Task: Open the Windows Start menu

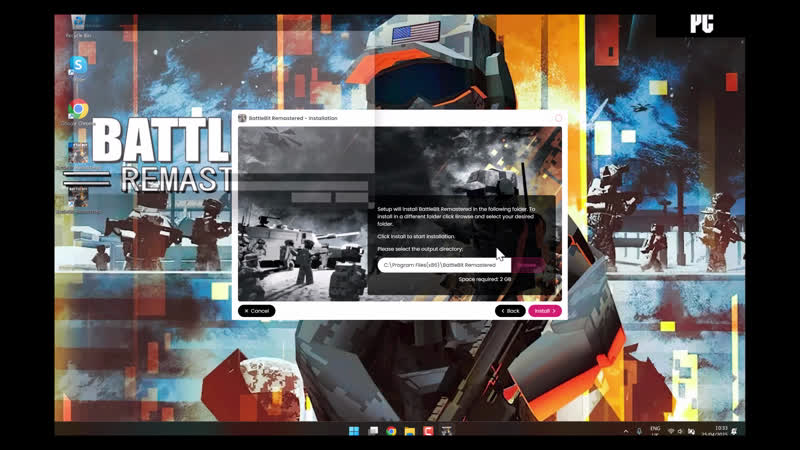Action: point(354,431)
